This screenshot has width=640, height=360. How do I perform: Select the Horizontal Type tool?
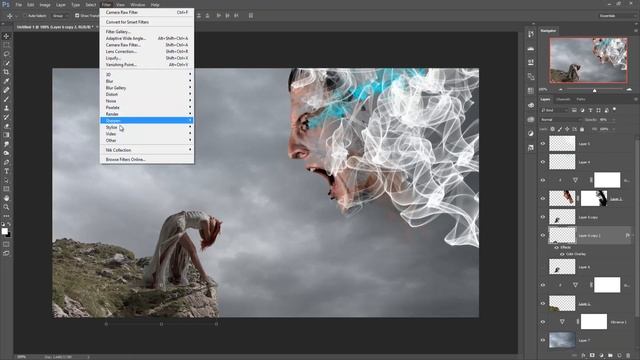coord(6,171)
